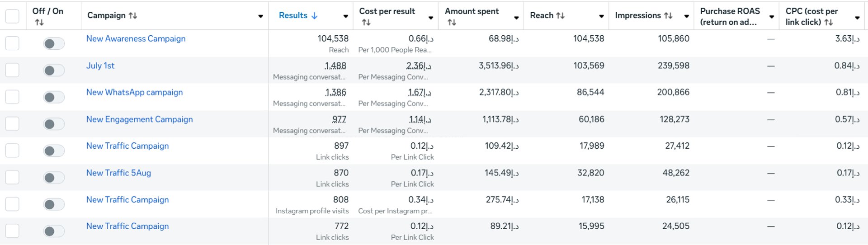This screenshot has width=868, height=245.
Task: Open the New Traffic 5Aug campaign
Action: coord(118,173)
